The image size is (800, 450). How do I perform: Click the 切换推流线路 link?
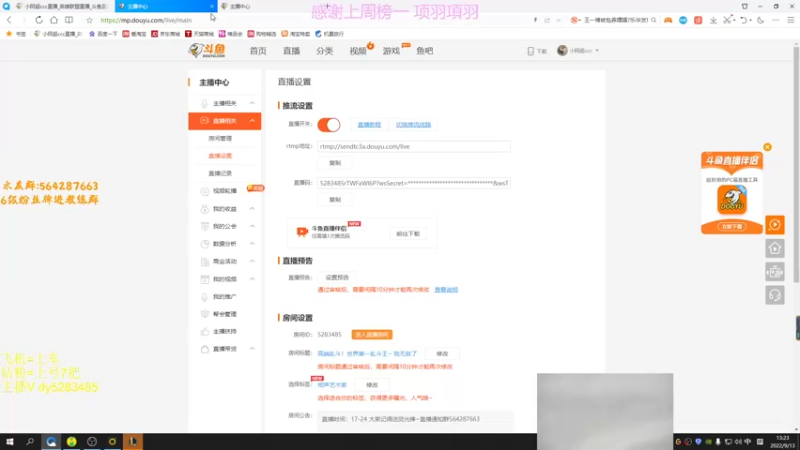pyautogui.click(x=413, y=124)
